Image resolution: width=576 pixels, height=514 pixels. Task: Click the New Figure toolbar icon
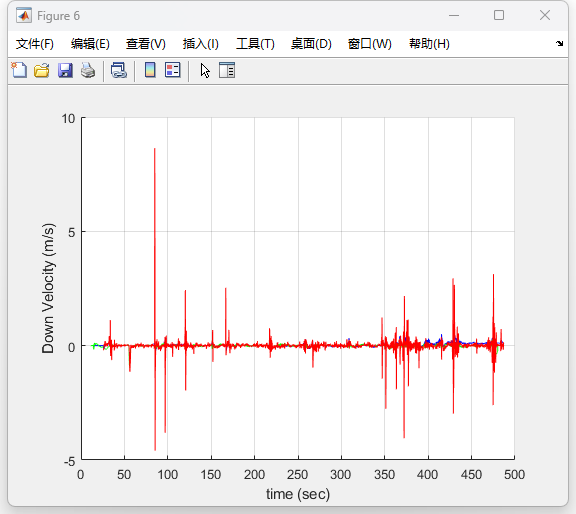click(x=19, y=70)
